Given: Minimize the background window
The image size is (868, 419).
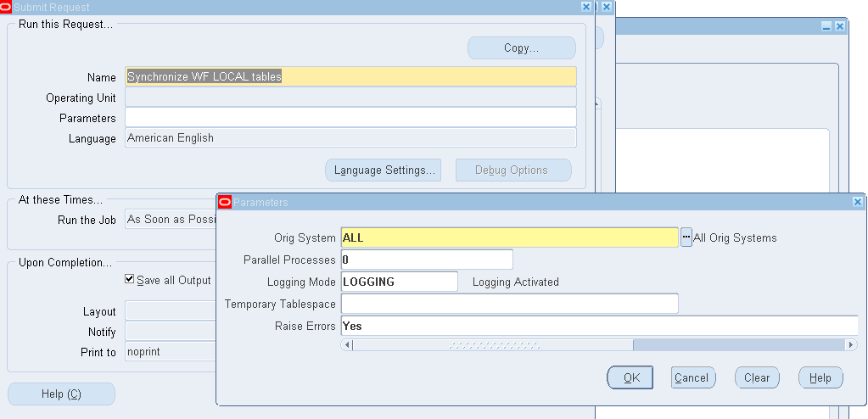Looking at the screenshot, I should 826,26.
